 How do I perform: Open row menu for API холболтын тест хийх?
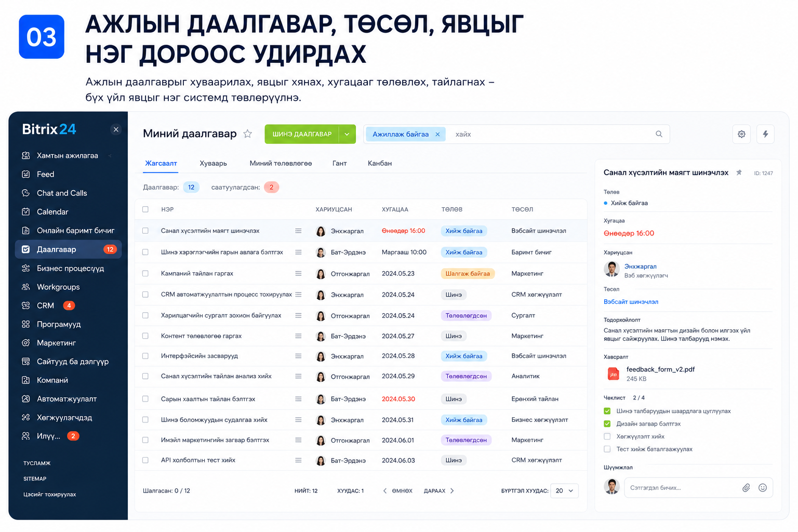pos(298,460)
